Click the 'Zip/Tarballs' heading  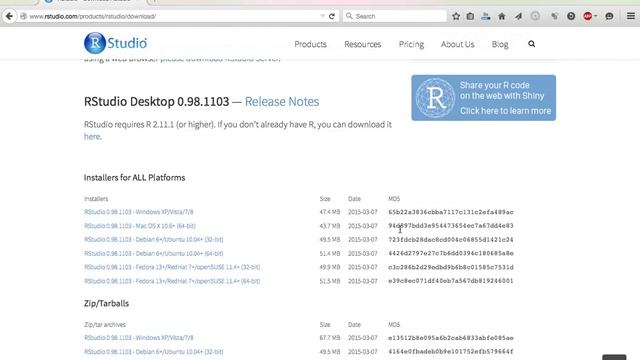coord(106,303)
